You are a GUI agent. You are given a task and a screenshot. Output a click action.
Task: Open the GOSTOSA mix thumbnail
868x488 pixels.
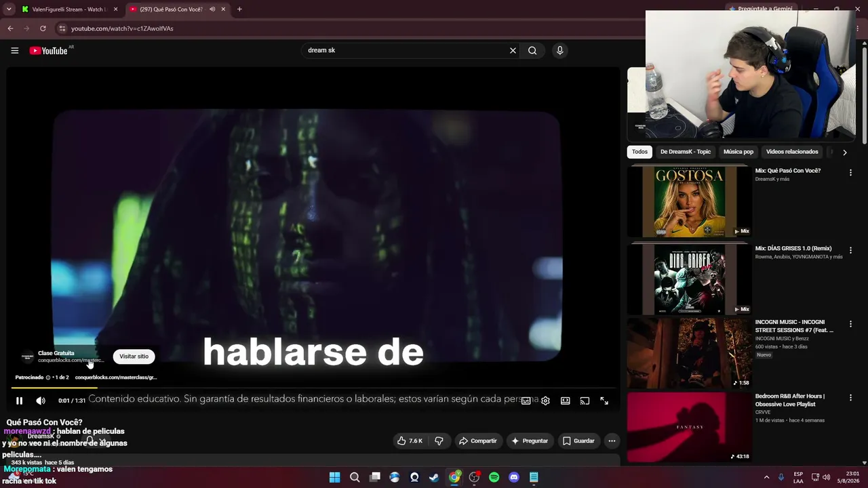[689, 201]
